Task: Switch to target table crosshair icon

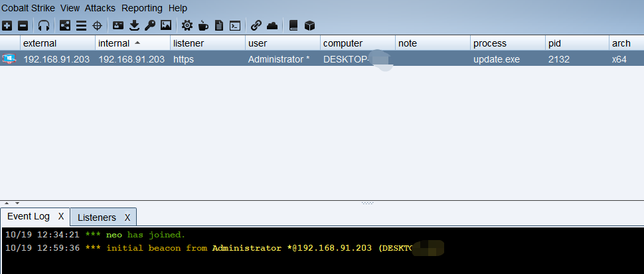Action: (97, 26)
